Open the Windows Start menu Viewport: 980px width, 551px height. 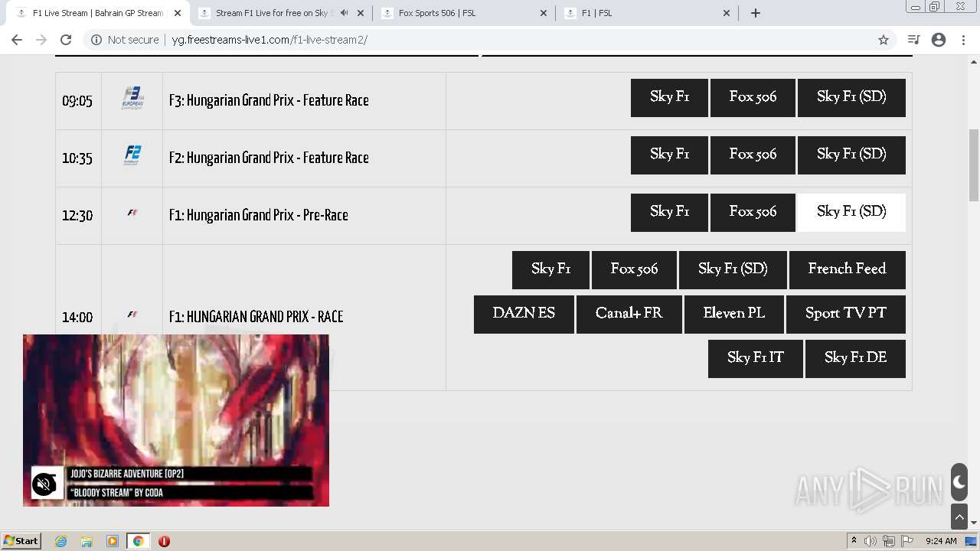21,541
